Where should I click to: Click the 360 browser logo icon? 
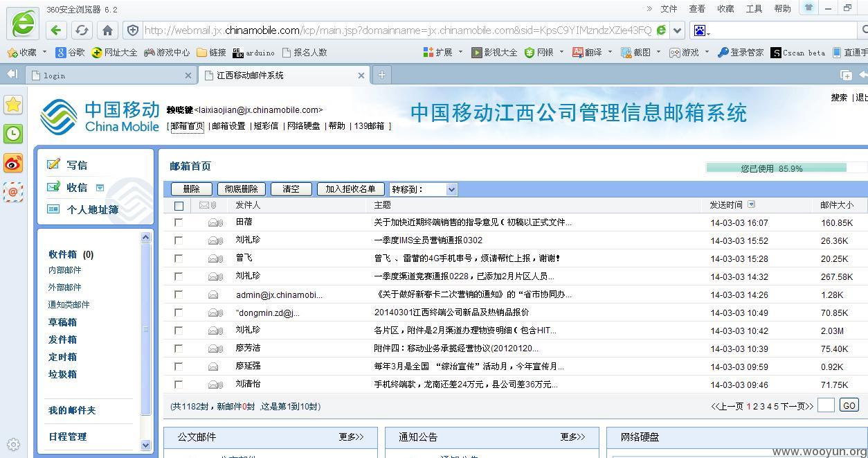(22, 23)
